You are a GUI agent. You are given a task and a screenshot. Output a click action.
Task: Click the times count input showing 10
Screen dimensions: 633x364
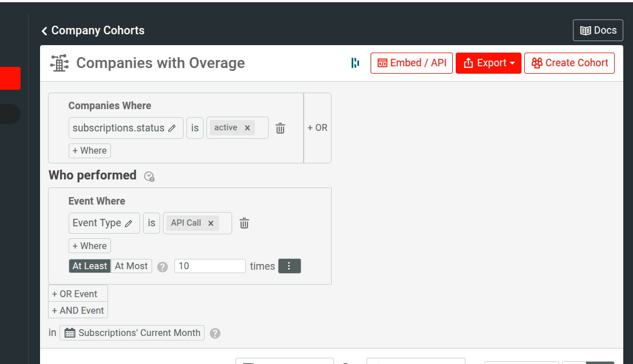point(210,266)
